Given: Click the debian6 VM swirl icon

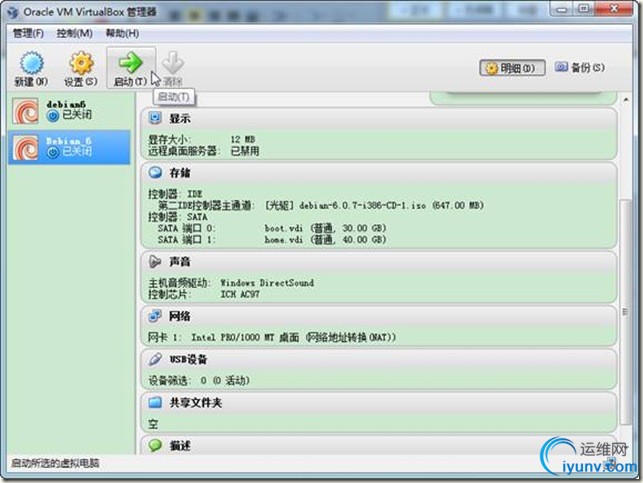Looking at the screenshot, I should pos(25,111).
